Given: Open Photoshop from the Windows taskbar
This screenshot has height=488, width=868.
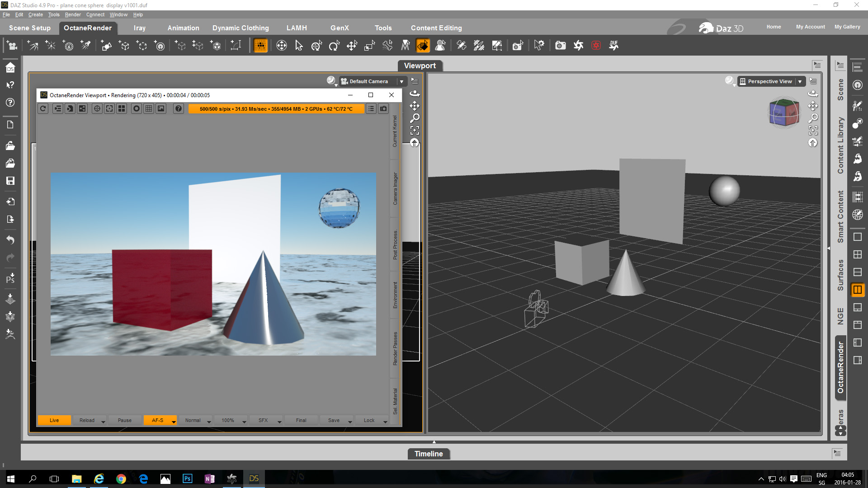Looking at the screenshot, I should click(x=187, y=479).
